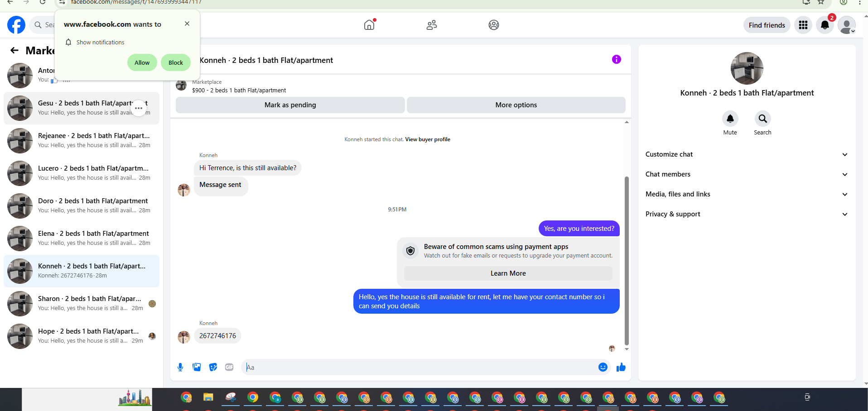Open the Sharon conversation
This screenshot has height=411, width=868.
[x=82, y=304]
